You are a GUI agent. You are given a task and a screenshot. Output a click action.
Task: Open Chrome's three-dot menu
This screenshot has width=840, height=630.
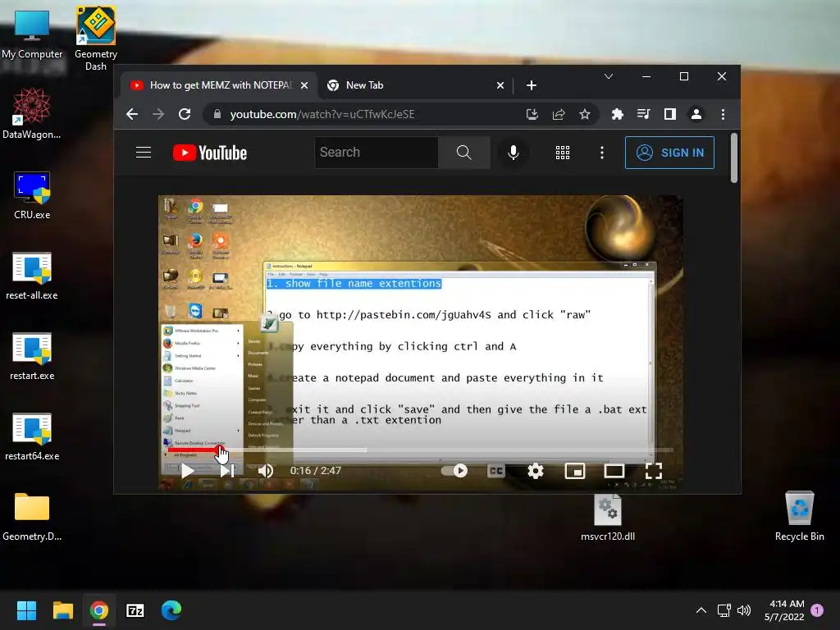coord(724,114)
